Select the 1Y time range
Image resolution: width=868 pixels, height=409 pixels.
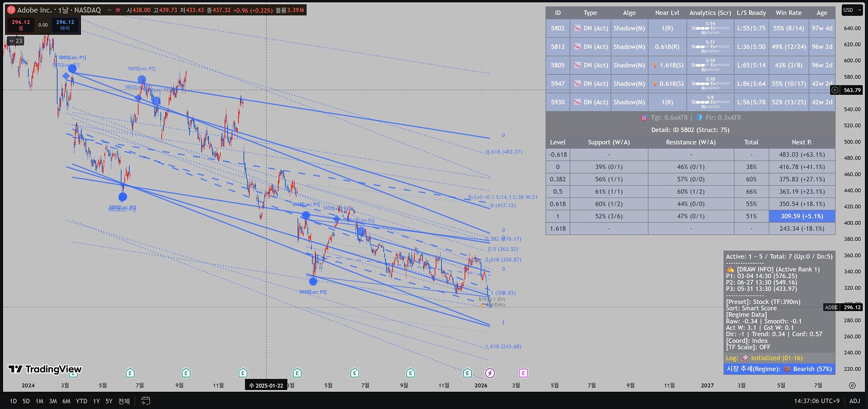[x=96, y=401]
